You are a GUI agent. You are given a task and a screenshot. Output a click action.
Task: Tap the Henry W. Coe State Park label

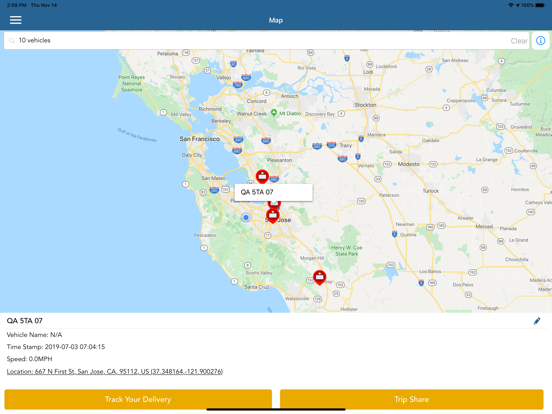(x=346, y=251)
